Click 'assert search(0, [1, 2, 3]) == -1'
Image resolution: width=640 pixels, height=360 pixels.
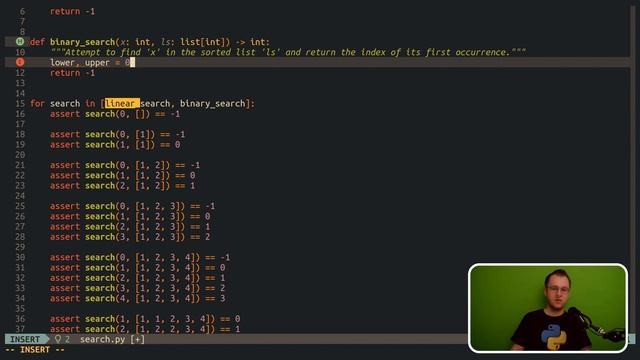tap(132, 206)
